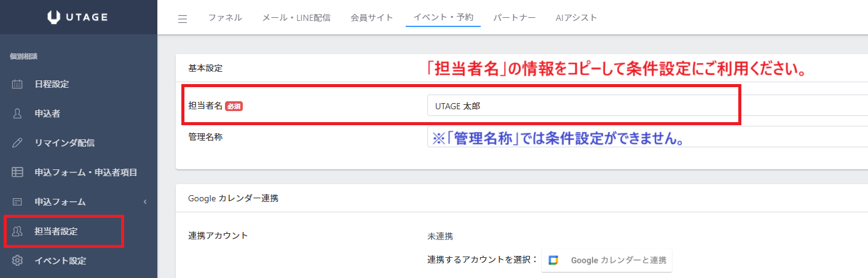Click the 連携アカウント label

[x=218, y=235]
